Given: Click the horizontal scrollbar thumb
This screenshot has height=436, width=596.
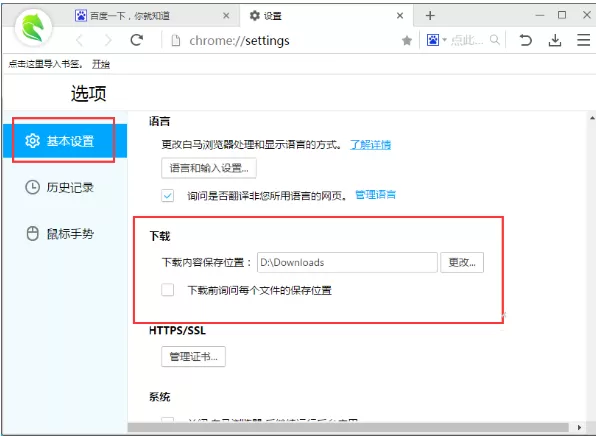Looking at the screenshot, I should 348,427.
